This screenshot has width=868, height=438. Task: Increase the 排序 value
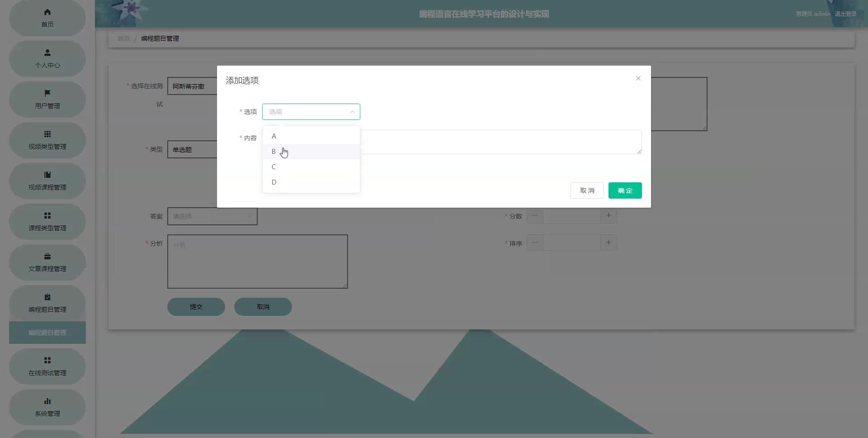click(609, 243)
